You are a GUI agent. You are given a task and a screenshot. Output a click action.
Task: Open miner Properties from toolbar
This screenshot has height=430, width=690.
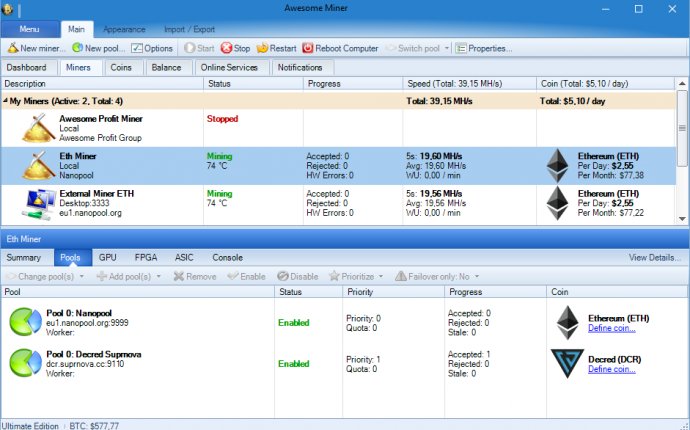tap(483, 48)
